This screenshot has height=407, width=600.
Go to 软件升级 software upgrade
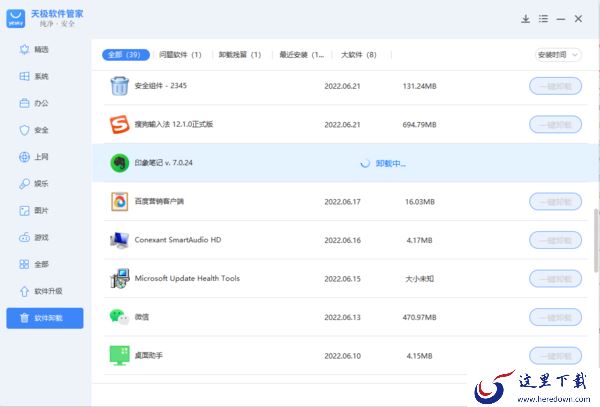click(x=41, y=291)
